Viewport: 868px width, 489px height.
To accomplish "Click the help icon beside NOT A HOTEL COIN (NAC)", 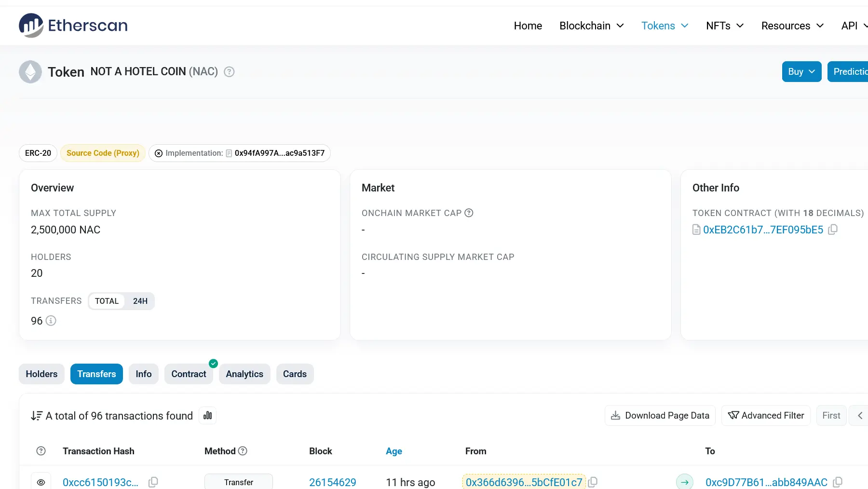I will (x=230, y=72).
